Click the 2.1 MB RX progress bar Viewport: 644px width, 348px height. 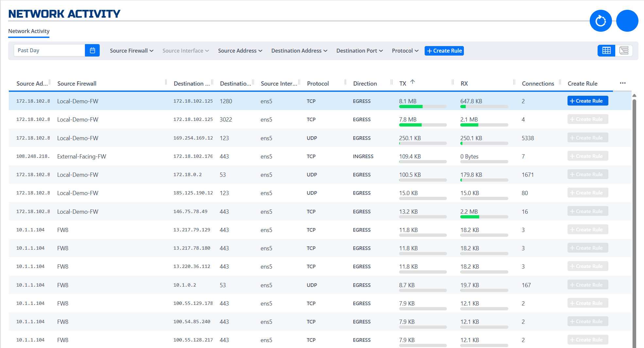pos(484,125)
